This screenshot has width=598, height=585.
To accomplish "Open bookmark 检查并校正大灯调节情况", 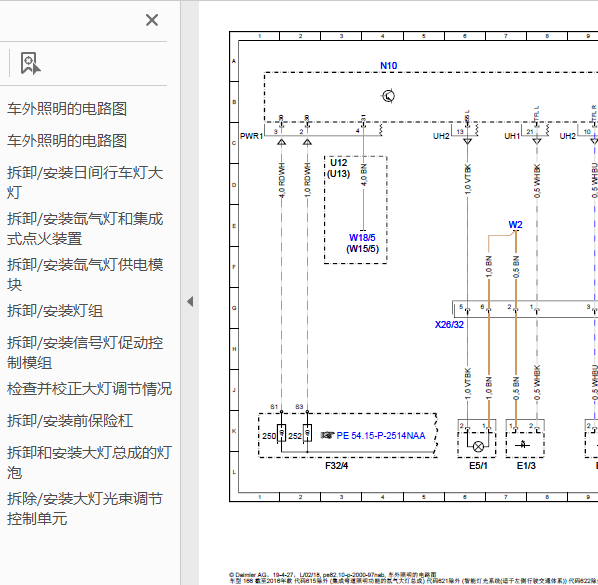I will click(89, 389).
